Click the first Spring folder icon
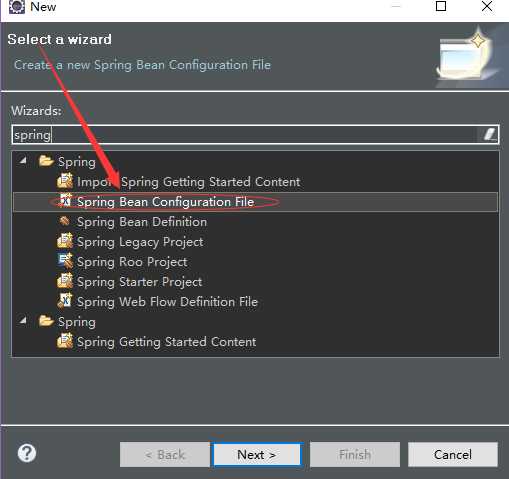The height and width of the screenshot is (479, 509). [46, 161]
